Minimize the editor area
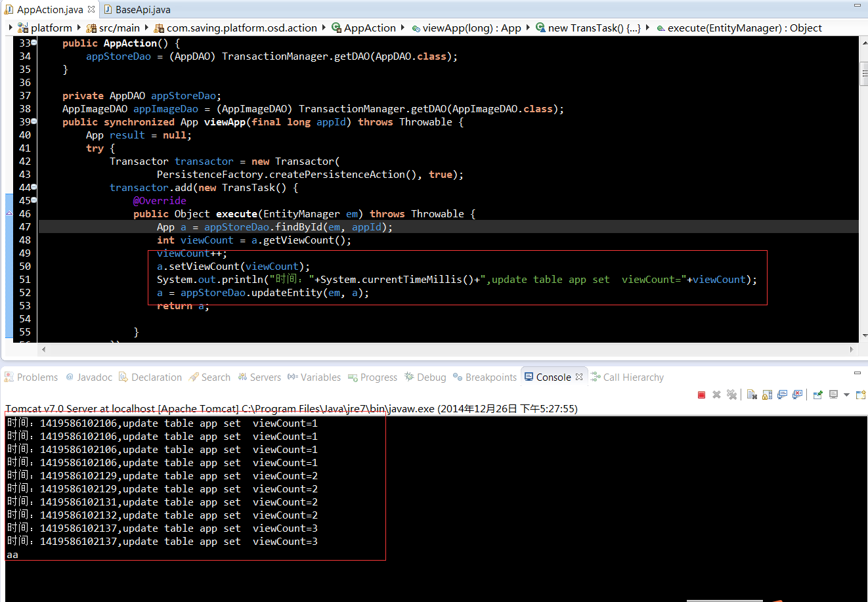 point(857,5)
